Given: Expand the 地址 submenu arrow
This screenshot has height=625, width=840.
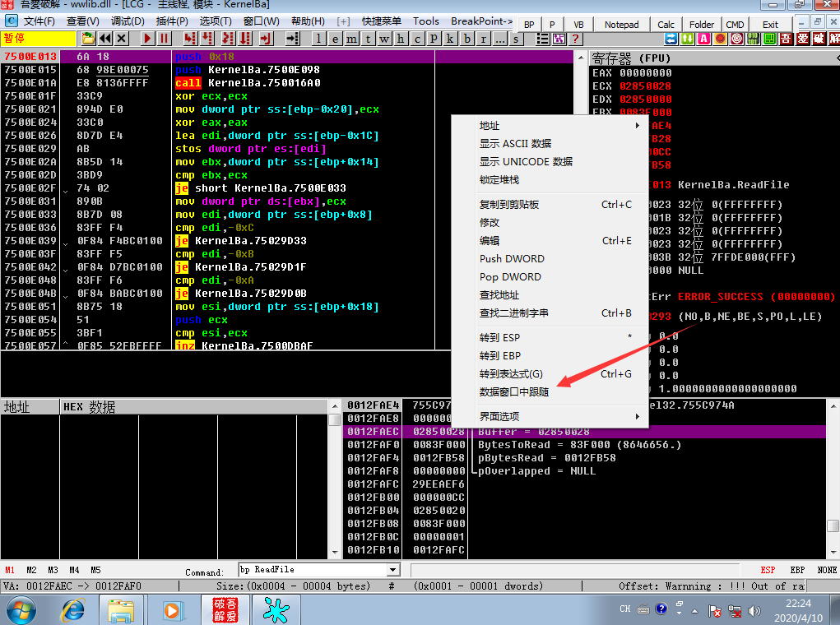Looking at the screenshot, I should 637,125.
